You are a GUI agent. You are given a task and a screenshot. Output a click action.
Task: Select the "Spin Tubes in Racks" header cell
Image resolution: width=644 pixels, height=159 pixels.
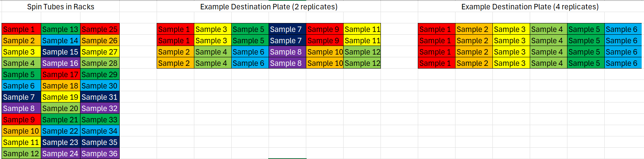click(61, 7)
